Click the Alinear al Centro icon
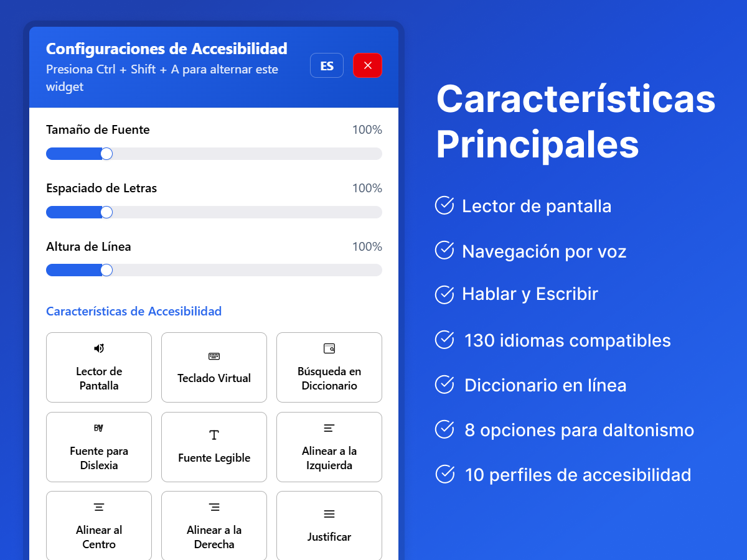 click(x=99, y=507)
